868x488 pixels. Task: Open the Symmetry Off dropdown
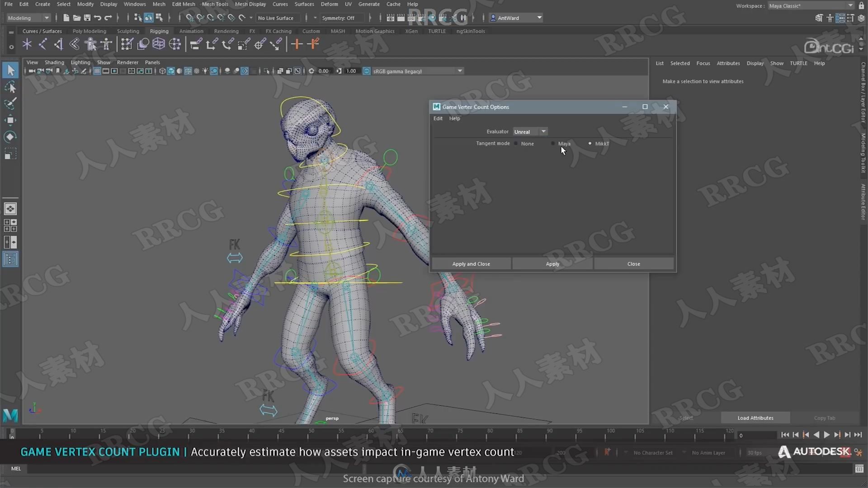tap(342, 18)
